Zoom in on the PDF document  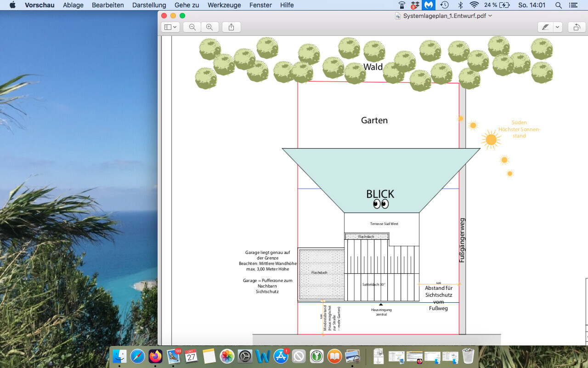click(209, 27)
